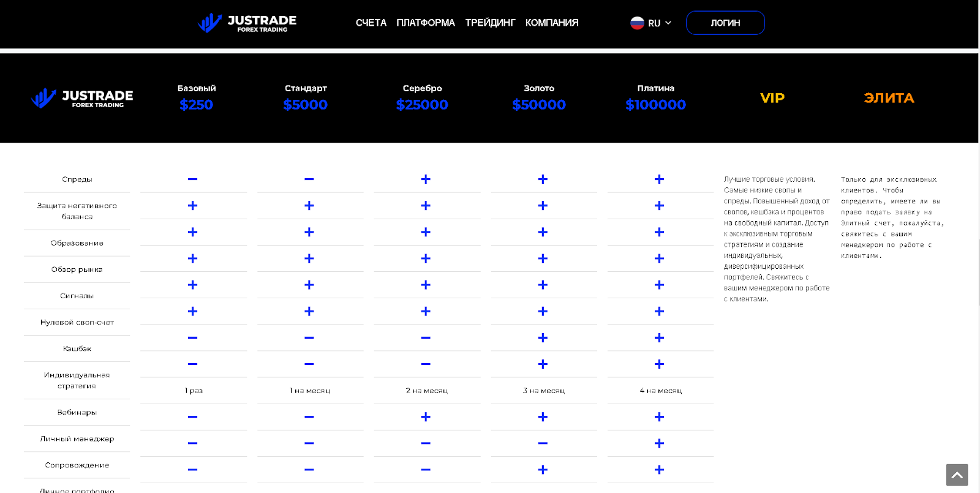Click plus icon for Защита негативного баланса under Платина
980x493 pixels.
point(659,206)
